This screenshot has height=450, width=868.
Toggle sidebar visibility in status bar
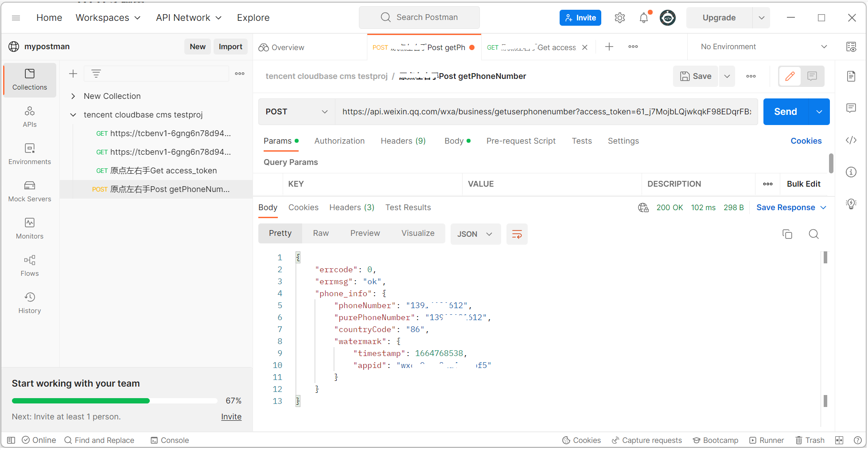tap(11, 440)
